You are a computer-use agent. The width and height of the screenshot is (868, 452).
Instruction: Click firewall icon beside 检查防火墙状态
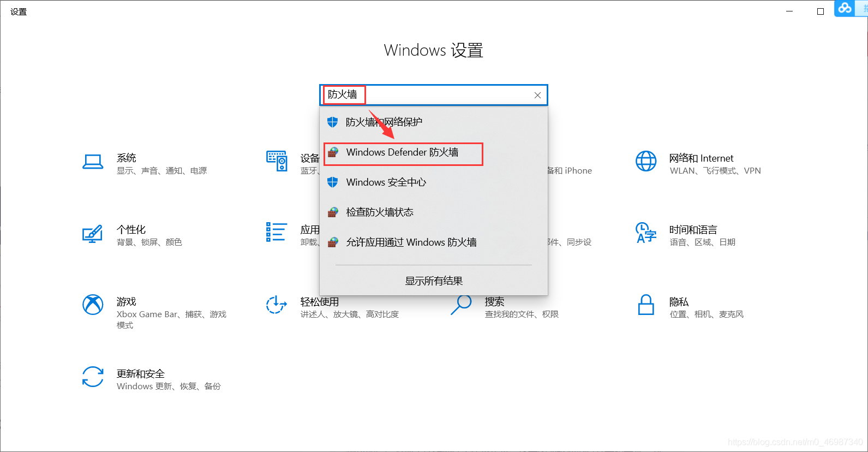[333, 212]
